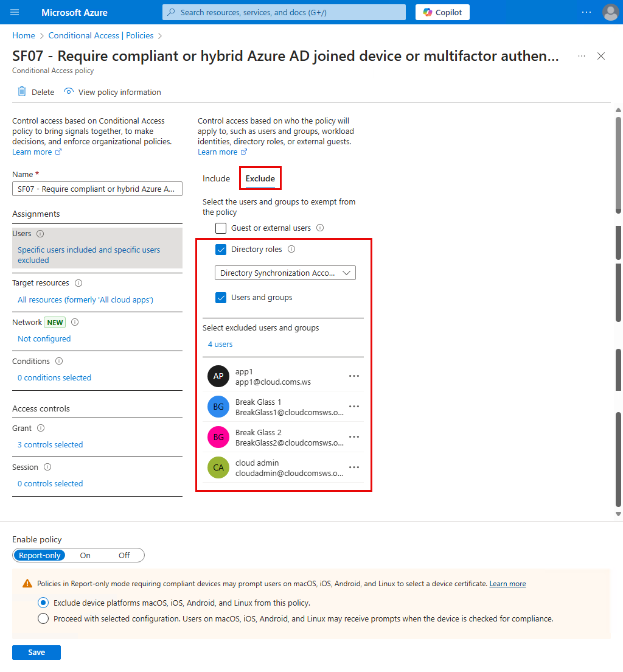
Task: Click the View policy information eye icon
Action: (69, 92)
